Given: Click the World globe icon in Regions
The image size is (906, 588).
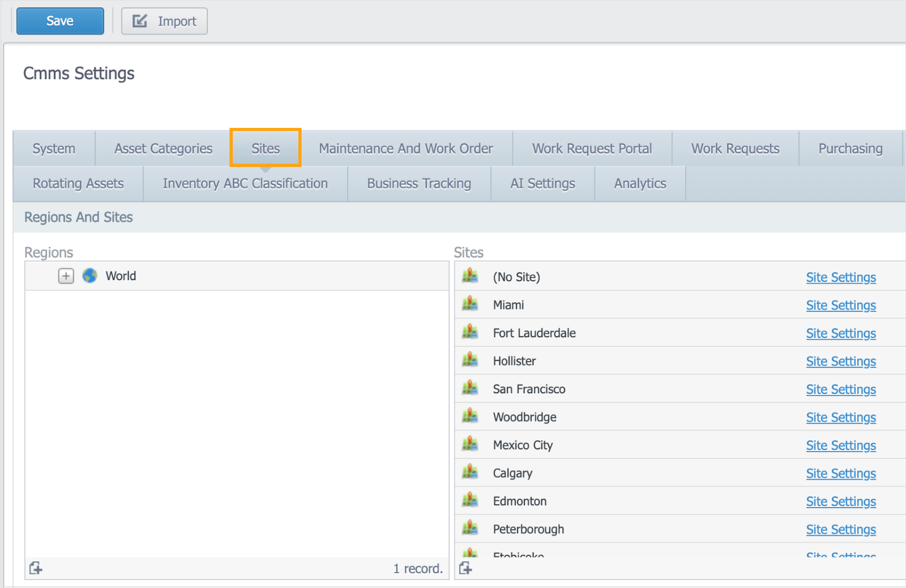Looking at the screenshot, I should pyautogui.click(x=89, y=276).
